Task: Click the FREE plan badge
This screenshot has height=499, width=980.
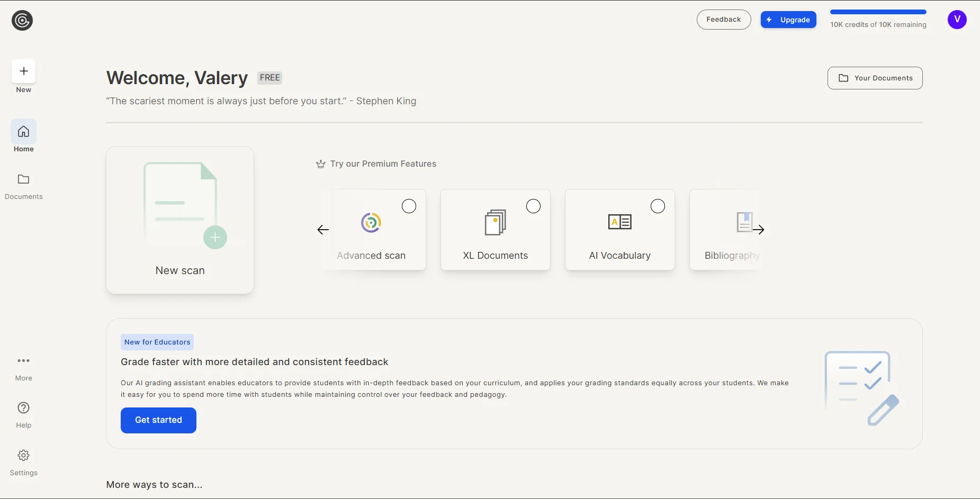Action: point(270,78)
